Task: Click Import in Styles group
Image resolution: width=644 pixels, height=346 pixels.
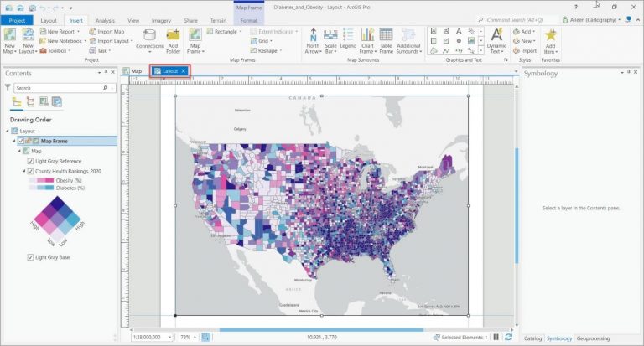Action: [525, 50]
